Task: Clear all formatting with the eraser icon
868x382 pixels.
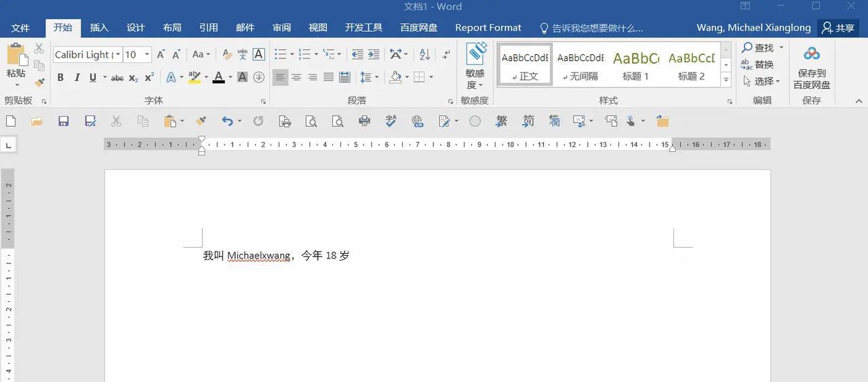Action: coord(227,54)
